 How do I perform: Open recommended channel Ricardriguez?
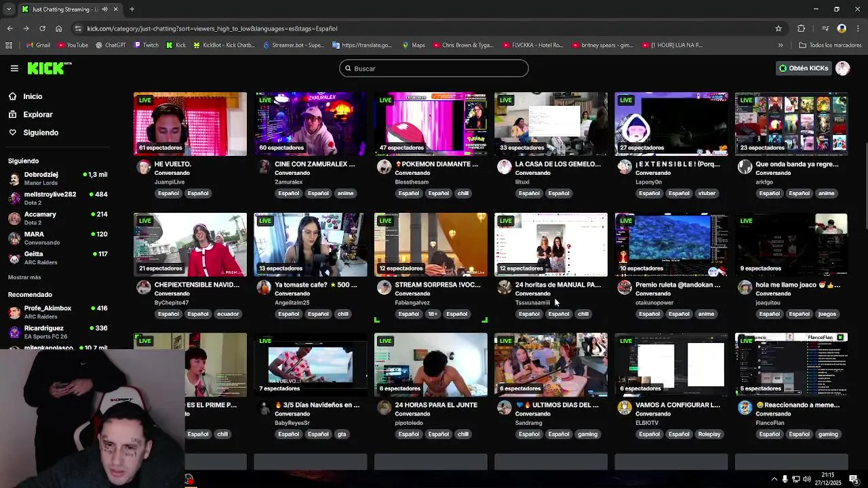58,331
